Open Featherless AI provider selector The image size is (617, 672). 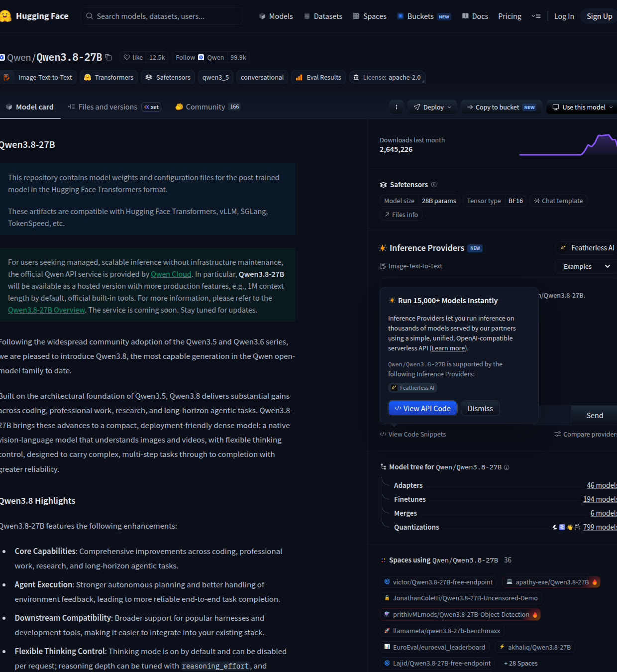pyautogui.click(x=586, y=247)
